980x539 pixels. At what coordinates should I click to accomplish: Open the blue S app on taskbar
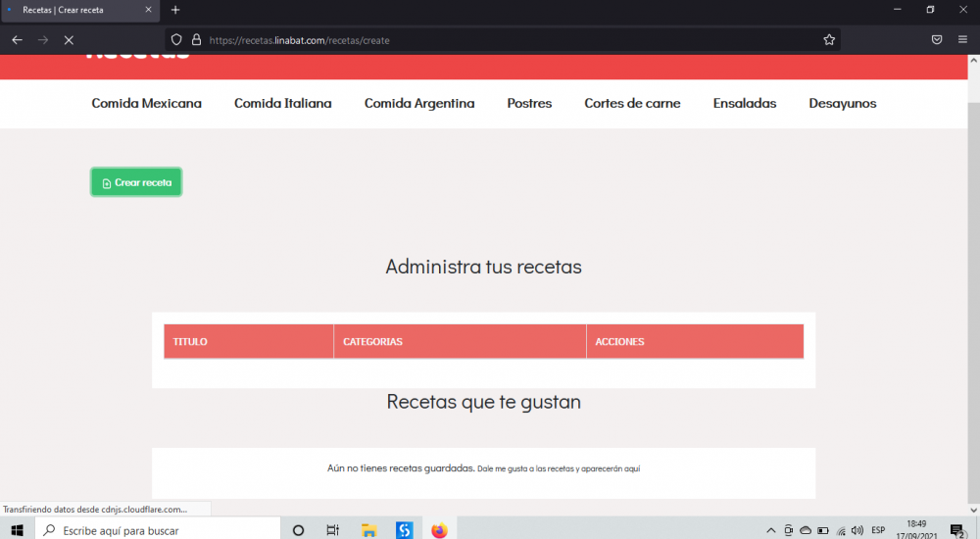(405, 530)
